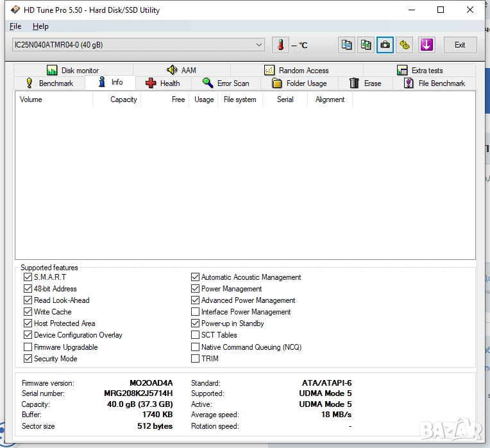Open options via the yellow tools icon
The width and height of the screenshot is (490, 448).
[405, 45]
